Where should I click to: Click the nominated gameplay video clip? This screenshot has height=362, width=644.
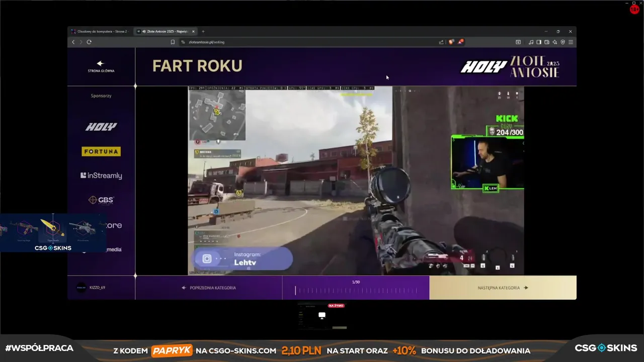click(x=356, y=180)
